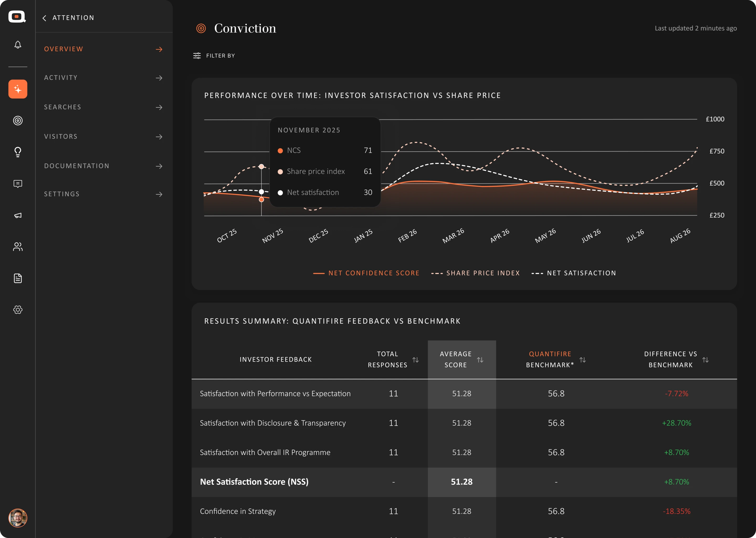The image size is (756, 538).
Task: Click the NCS data point on November marker
Action: pyautogui.click(x=261, y=199)
